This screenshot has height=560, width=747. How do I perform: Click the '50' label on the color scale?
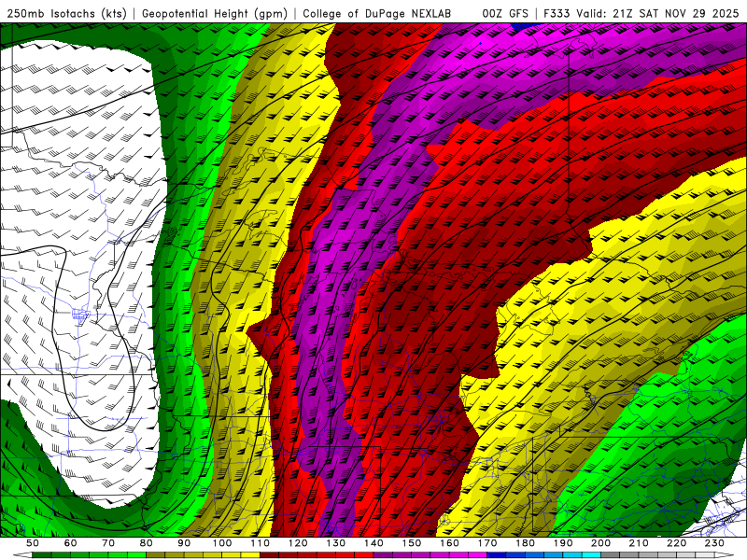(x=33, y=543)
